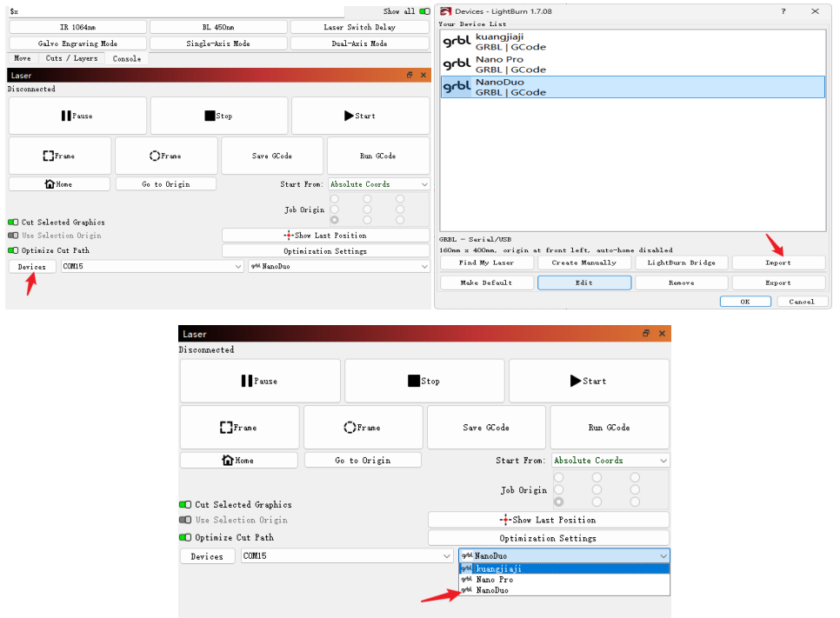
Task: Open help via the question mark icon
Action: [785, 11]
